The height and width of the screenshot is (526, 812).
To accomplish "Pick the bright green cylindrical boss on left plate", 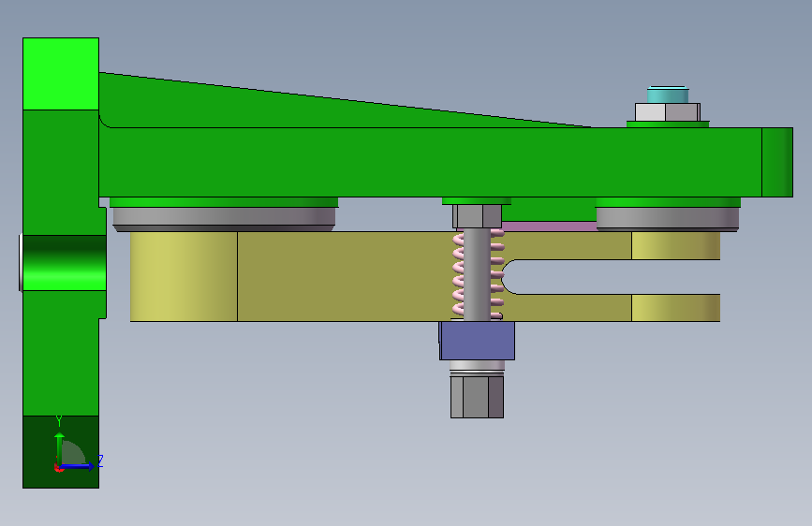I will coord(65,263).
